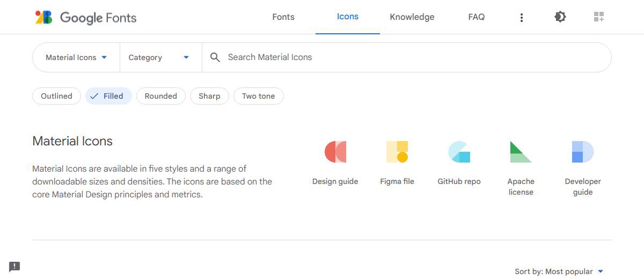
Task: Expand the Material Icons dropdown
Action: 76,57
